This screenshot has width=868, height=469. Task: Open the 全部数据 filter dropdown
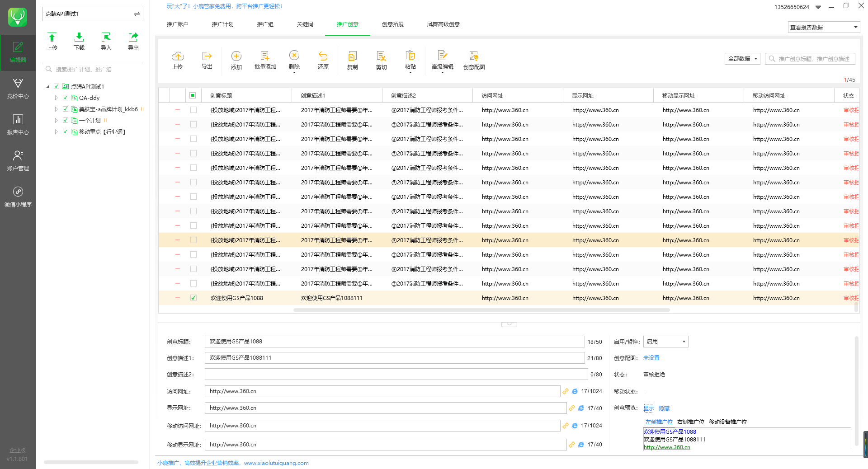point(743,59)
